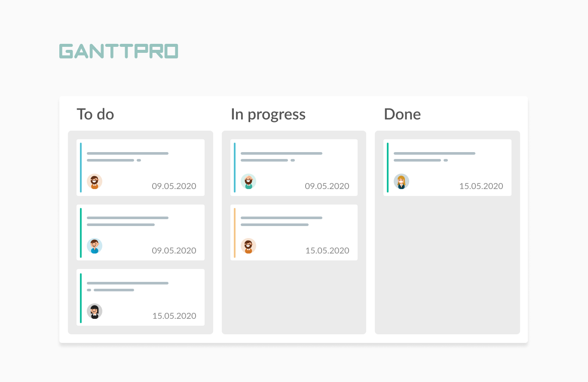Viewport: 588px width, 382px height.
Task: Select the bearded assignee avatar on first To do card
Action: tap(95, 181)
